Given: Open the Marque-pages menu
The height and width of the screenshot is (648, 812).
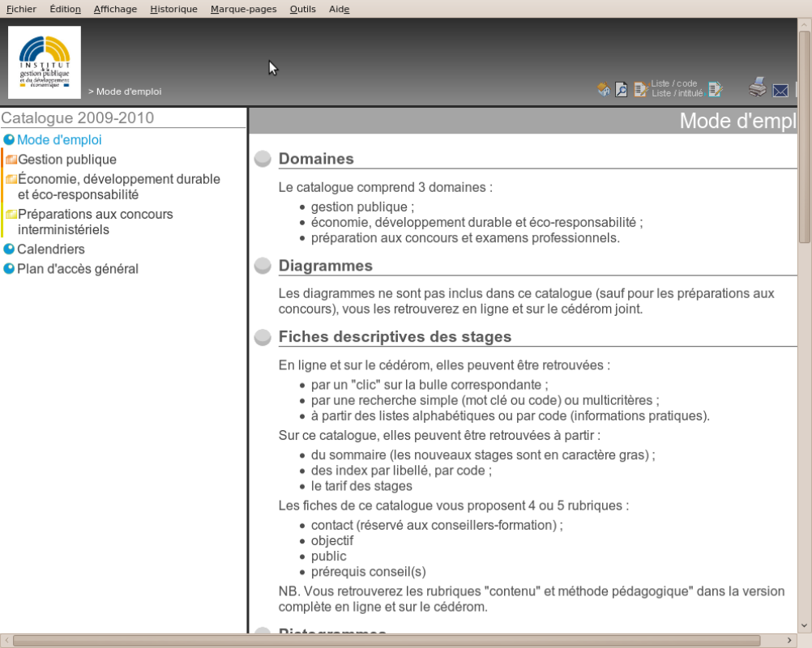Looking at the screenshot, I should (x=243, y=9).
